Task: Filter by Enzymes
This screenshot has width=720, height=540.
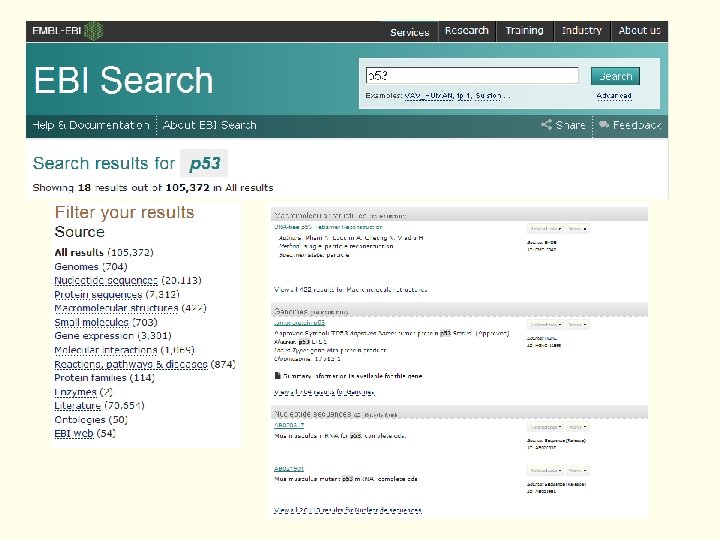Action: [75, 392]
